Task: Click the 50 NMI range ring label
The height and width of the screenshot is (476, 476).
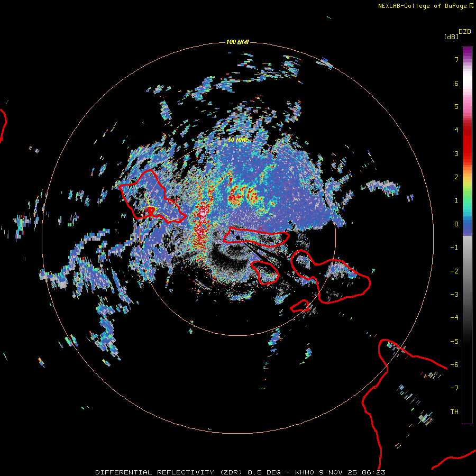Action: [238, 140]
